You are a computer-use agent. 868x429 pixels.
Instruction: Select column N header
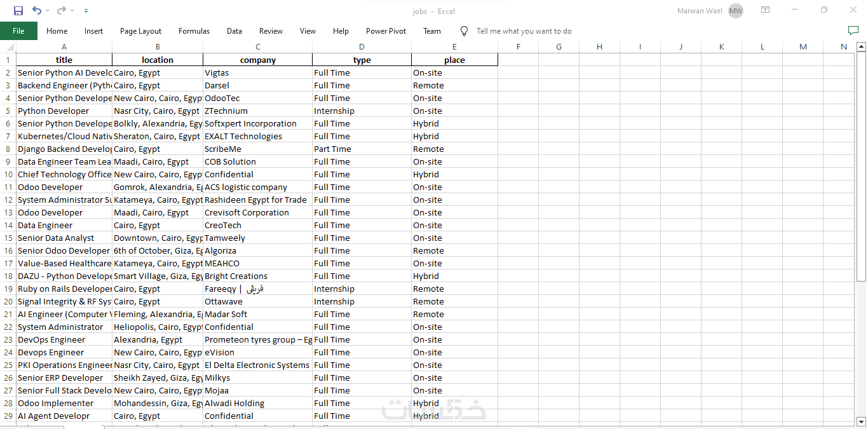click(843, 46)
